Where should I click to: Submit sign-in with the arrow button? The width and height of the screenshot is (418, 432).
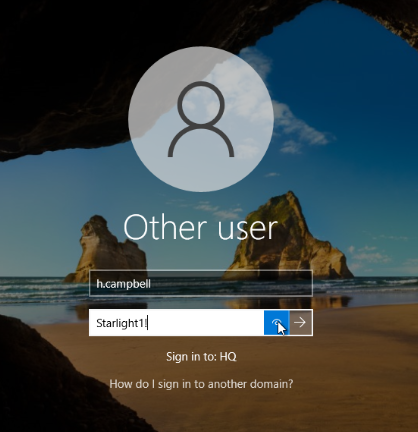(300, 322)
